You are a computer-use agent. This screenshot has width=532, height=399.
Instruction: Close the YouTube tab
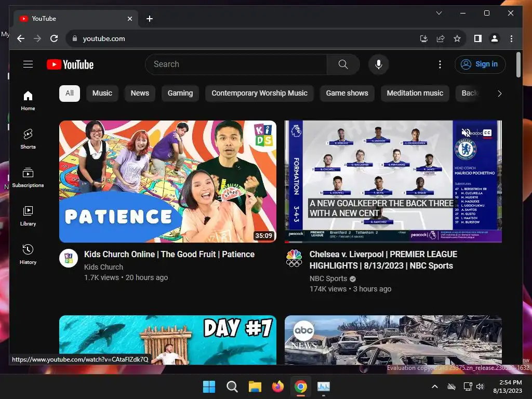[x=129, y=19]
